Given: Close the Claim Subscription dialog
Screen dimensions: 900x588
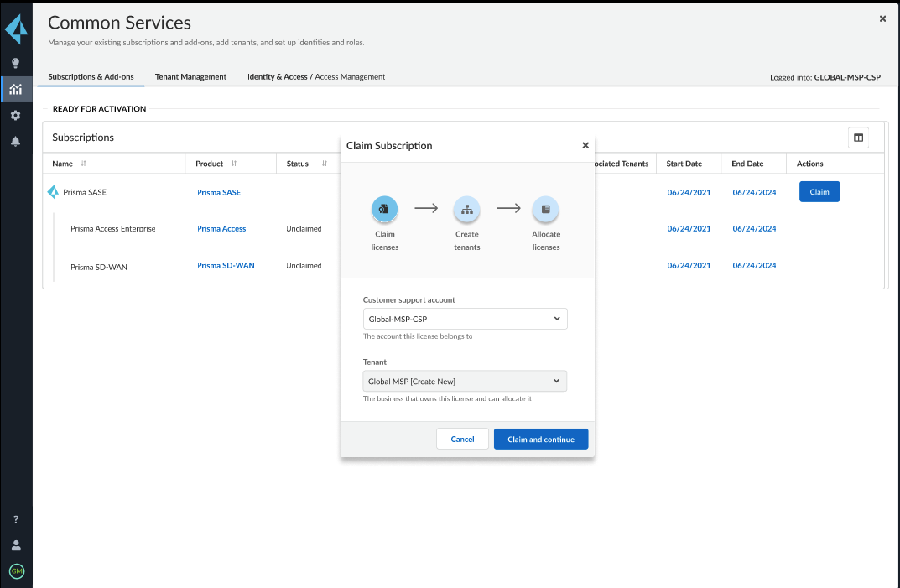Looking at the screenshot, I should click(585, 145).
